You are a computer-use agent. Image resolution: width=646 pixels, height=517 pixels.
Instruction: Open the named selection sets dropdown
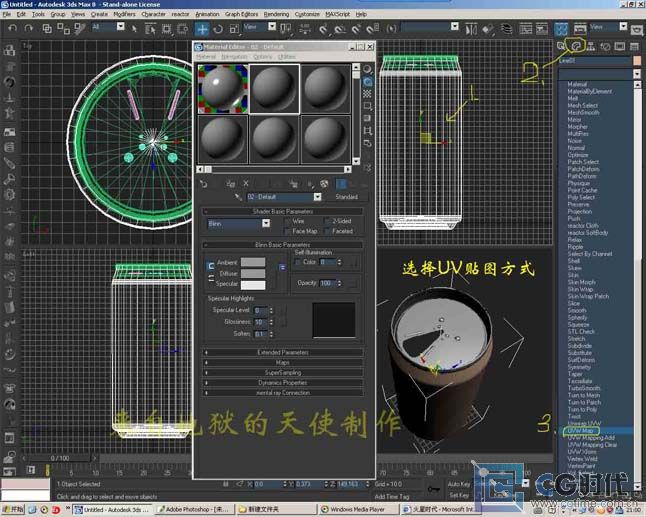point(454,26)
